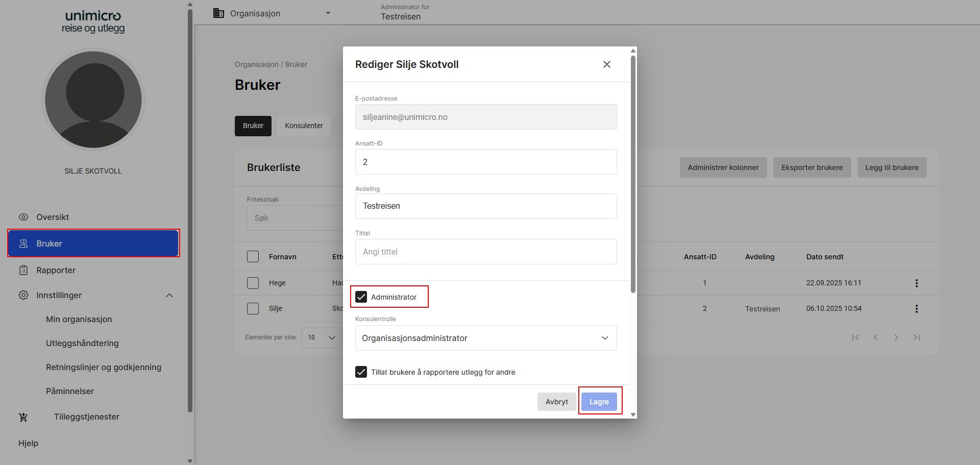Open Min organisasjon in sidebar
Screen dimensions: 980x465
click(79, 319)
